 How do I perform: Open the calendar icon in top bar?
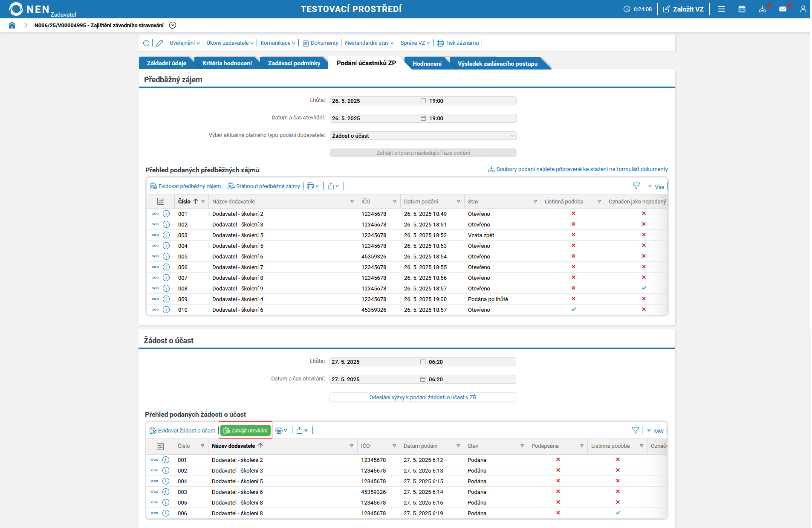tap(742, 9)
